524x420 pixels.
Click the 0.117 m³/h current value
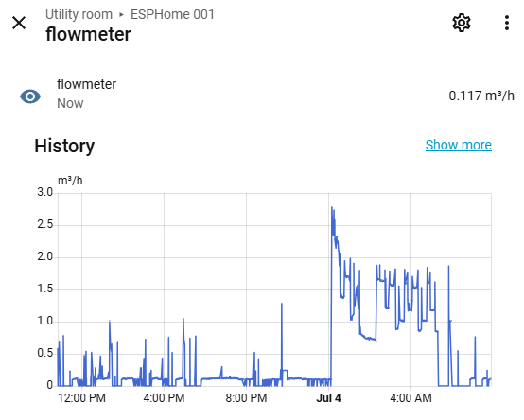pyautogui.click(x=481, y=96)
